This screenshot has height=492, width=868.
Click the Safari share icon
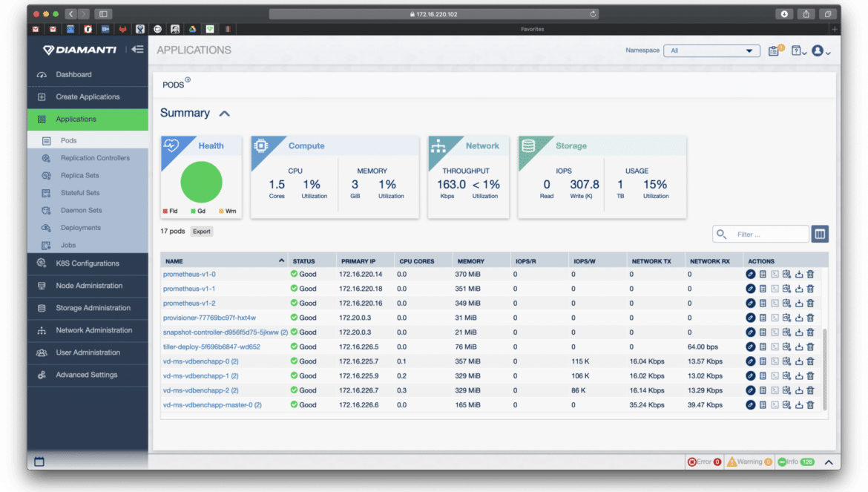point(806,14)
